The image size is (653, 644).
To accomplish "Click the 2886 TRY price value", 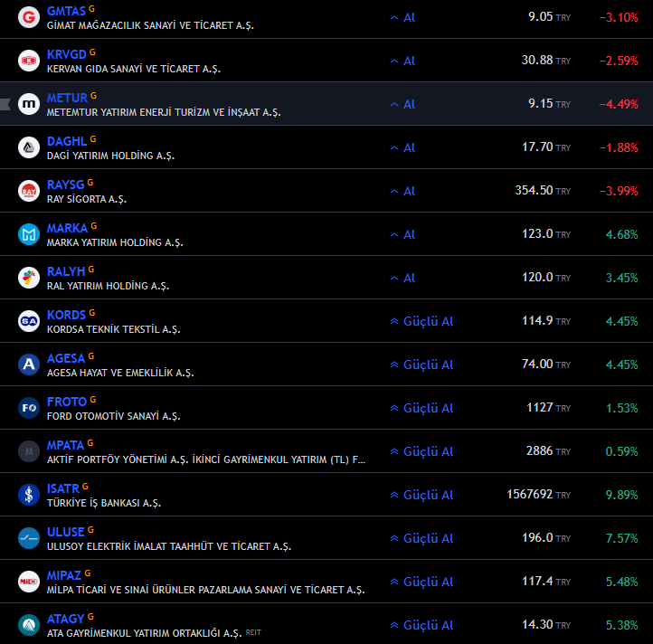I will [548, 451].
